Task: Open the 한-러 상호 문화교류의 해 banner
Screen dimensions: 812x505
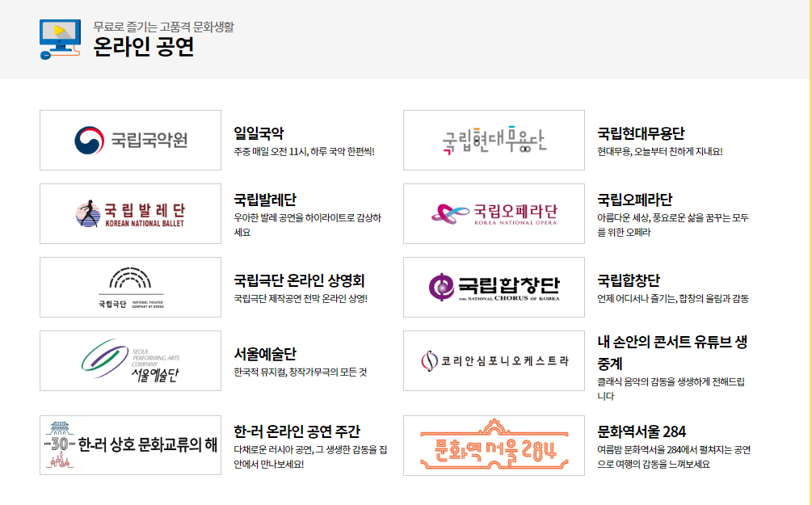Action: (131, 445)
